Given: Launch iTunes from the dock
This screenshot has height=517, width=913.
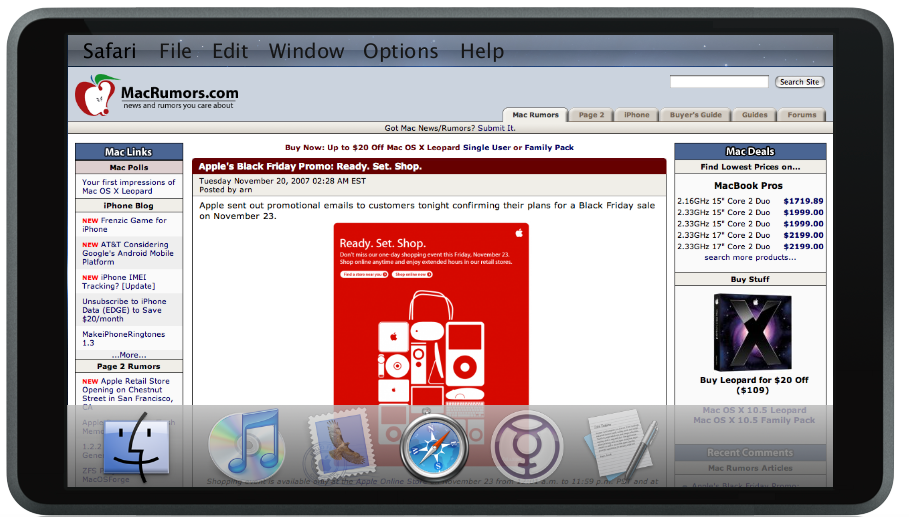Looking at the screenshot, I should (247, 445).
